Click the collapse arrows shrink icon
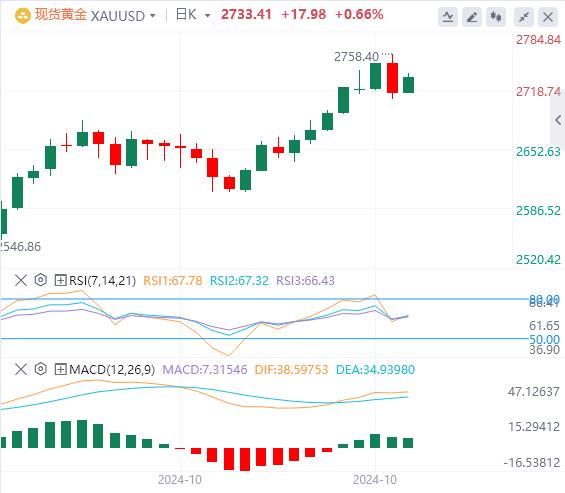The image size is (565, 493). tap(524, 17)
